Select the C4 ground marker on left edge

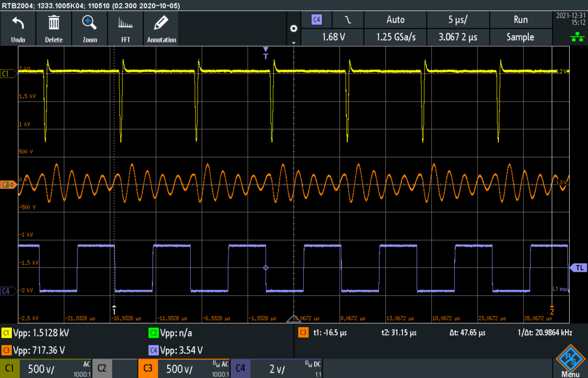click(7, 291)
